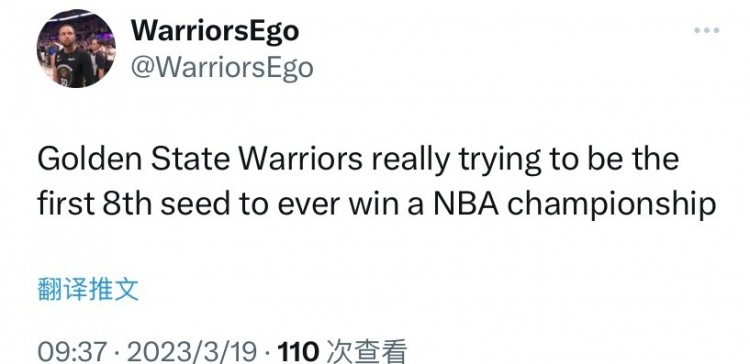Click the tweet line starting 'Golden State Warriors'
This screenshot has height=364, width=750.
click(x=358, y=161)
